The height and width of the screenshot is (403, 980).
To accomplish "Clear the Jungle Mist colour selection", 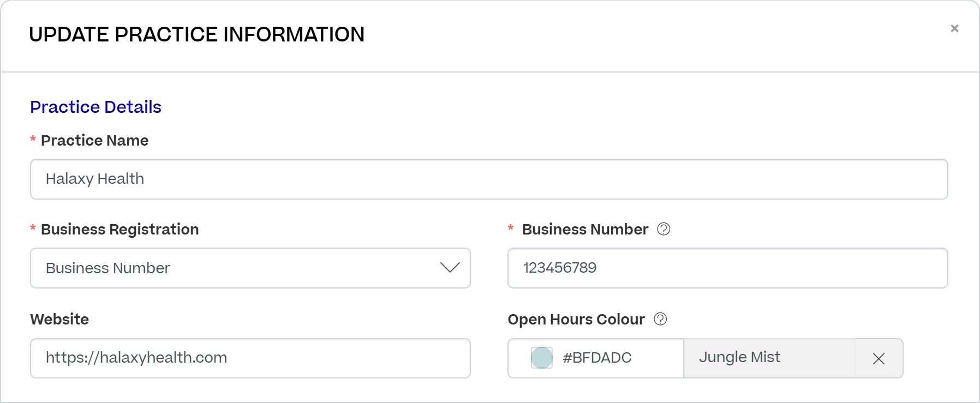I will [x=879, y=358].
